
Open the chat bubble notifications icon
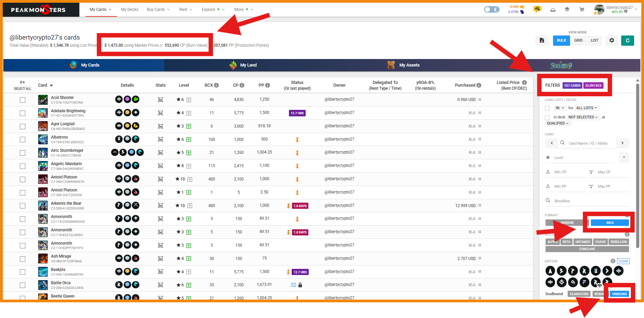pyautogui.click(x=537, y=9)
